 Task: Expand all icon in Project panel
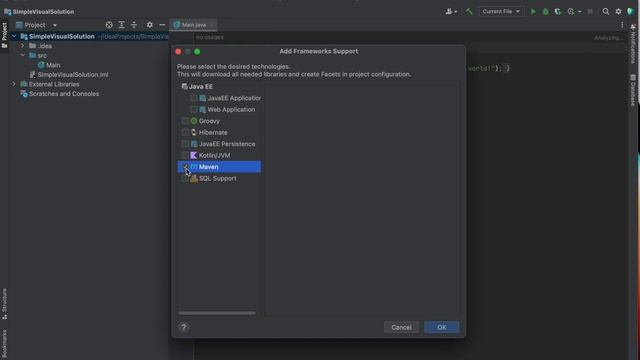pos(122,25)
